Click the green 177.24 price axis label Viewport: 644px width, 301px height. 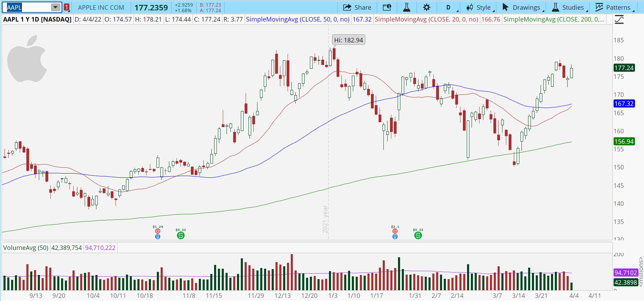coord(624,68)
